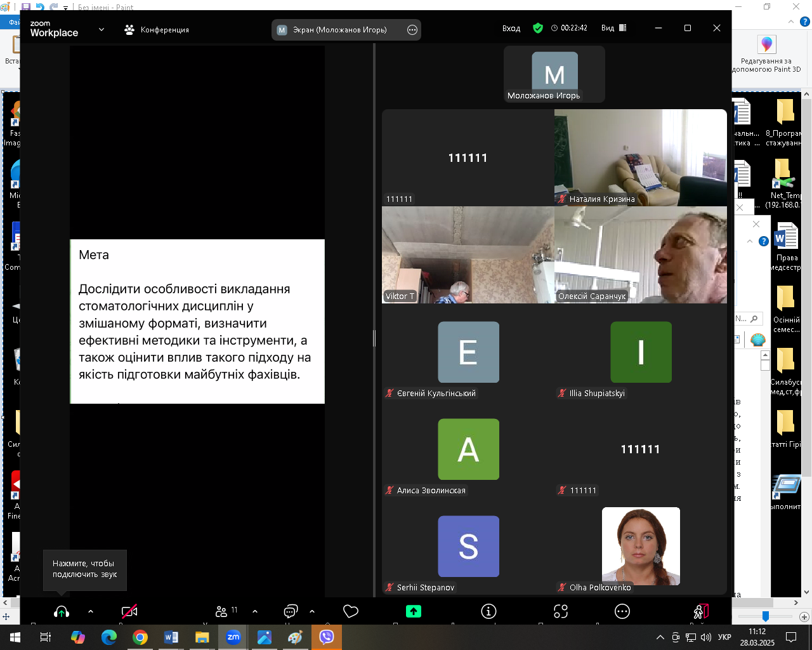
Task: Open shared screen options ellipsis button
Action: [x=412, y=30]
